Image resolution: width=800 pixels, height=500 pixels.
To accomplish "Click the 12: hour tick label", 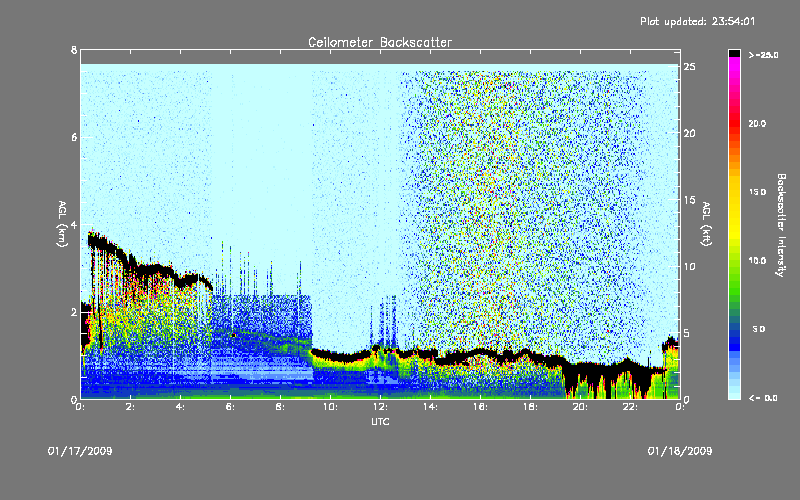I will [380, 407].
